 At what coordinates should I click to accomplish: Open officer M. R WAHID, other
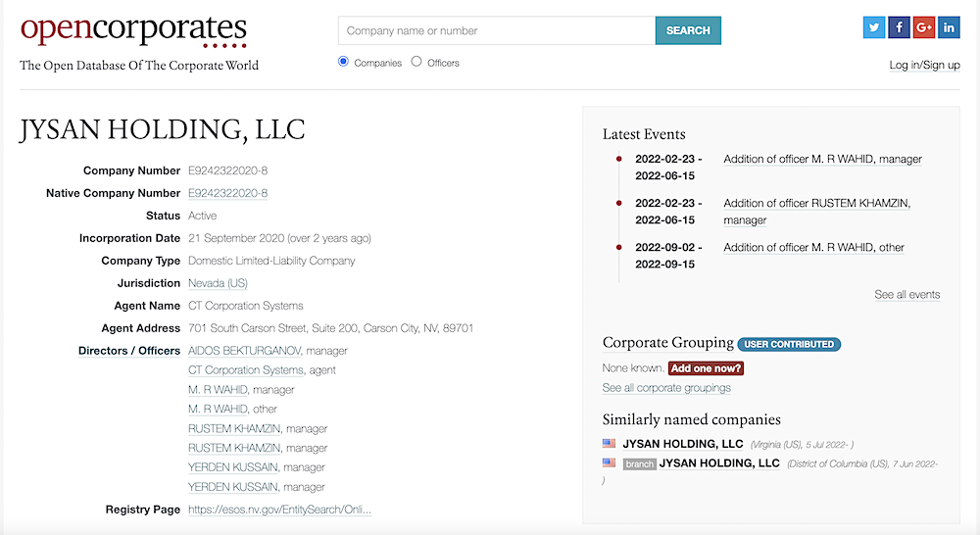(218, 409)
